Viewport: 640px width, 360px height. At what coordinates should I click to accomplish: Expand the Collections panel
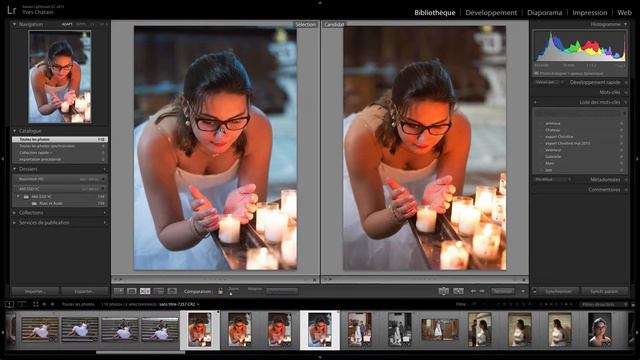click(15, 213)
